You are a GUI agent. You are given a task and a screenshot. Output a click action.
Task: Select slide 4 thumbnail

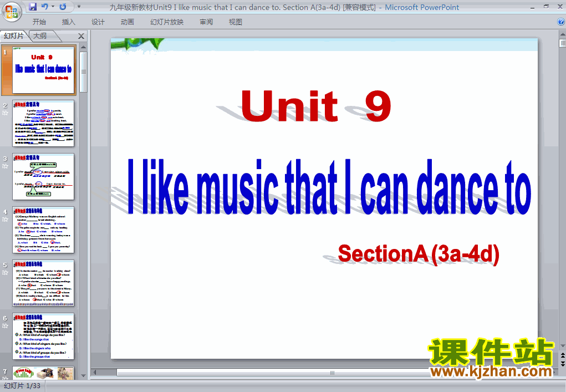click(x=43, y=230)
